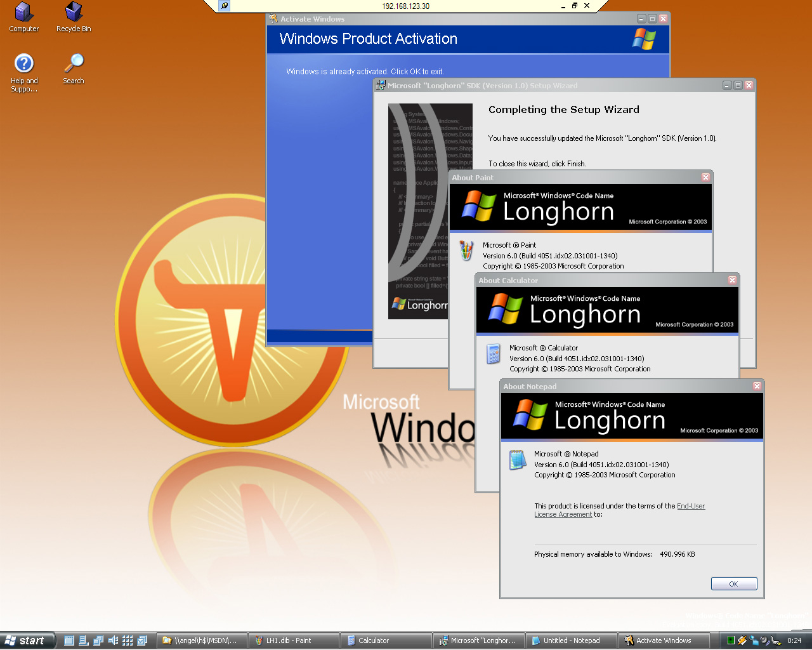812x650 pixels.
Task: Minimize the remote desktop connection bar
Action: (563, 6)
